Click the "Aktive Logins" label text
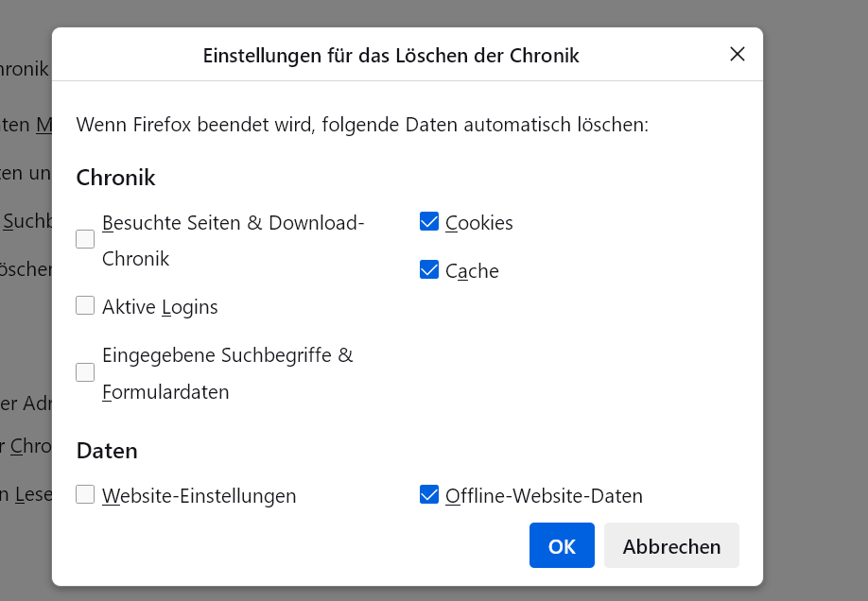Image resolution: width=868 pixels, height=601 pixels. coord(160,307)
